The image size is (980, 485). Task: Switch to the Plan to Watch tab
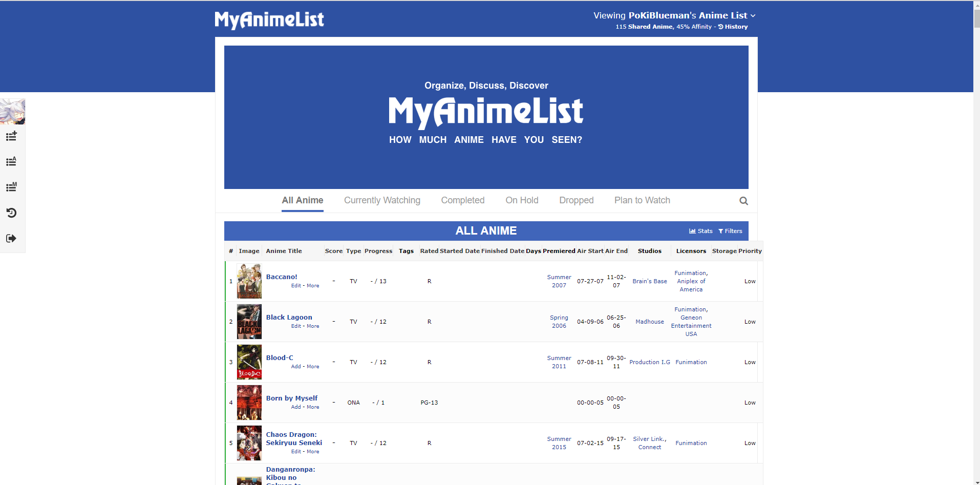coord(642,200)
